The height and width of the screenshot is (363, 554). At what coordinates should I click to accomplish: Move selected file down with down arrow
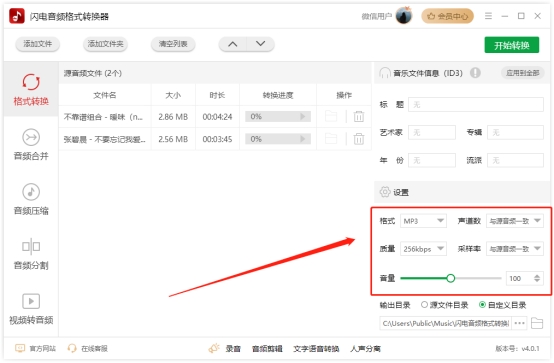(260, 44)
